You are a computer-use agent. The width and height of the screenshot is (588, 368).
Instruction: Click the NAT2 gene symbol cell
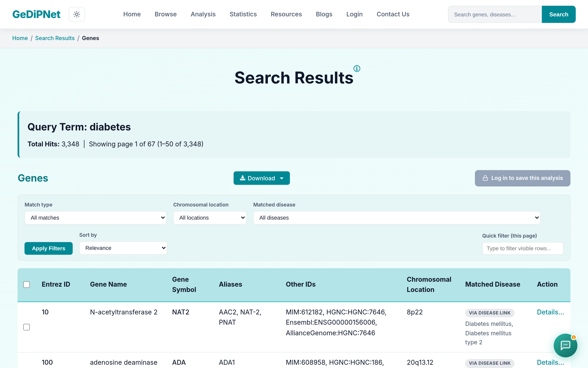tap(180, 312)
